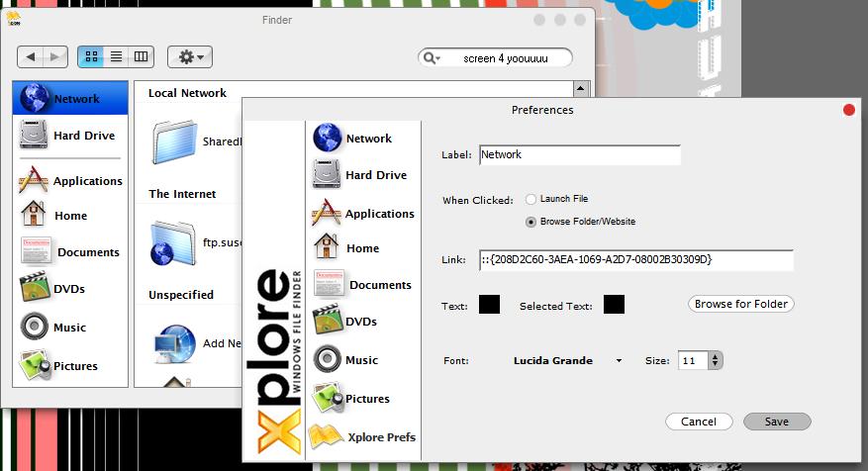This screenshot has height=471, width=868.
Task: Click the Label input field
Action: (x=580, y=155)
